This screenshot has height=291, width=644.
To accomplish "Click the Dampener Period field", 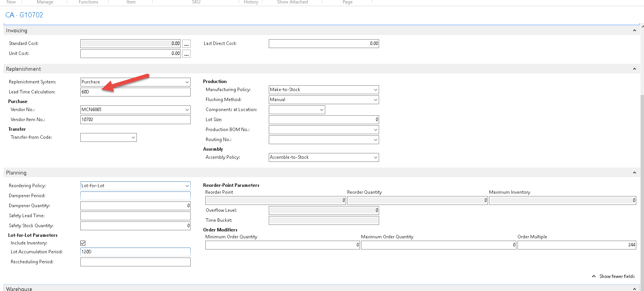I will point(135,196).
